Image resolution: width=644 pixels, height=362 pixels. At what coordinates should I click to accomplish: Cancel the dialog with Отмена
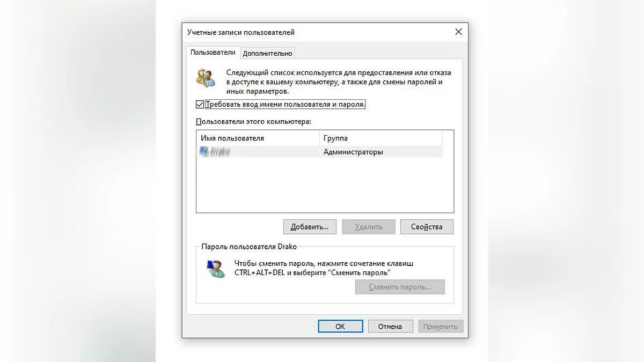[x=390, y=326]
